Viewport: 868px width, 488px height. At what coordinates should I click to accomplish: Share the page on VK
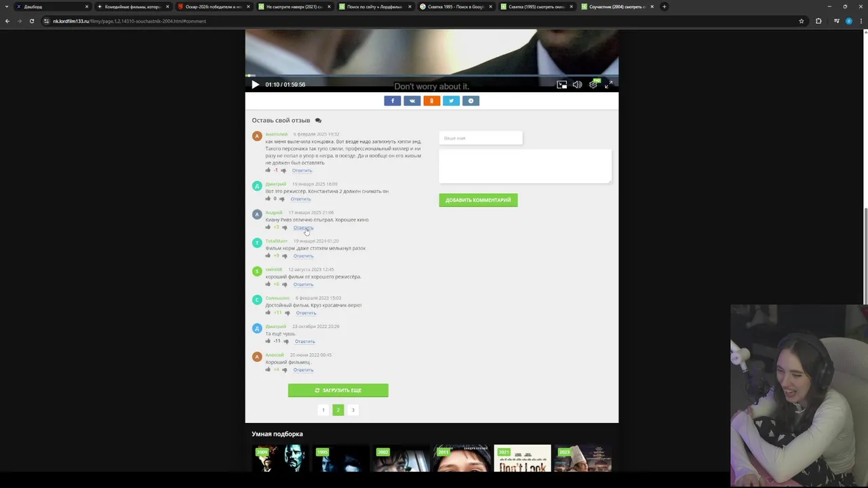tap(412, 101)
